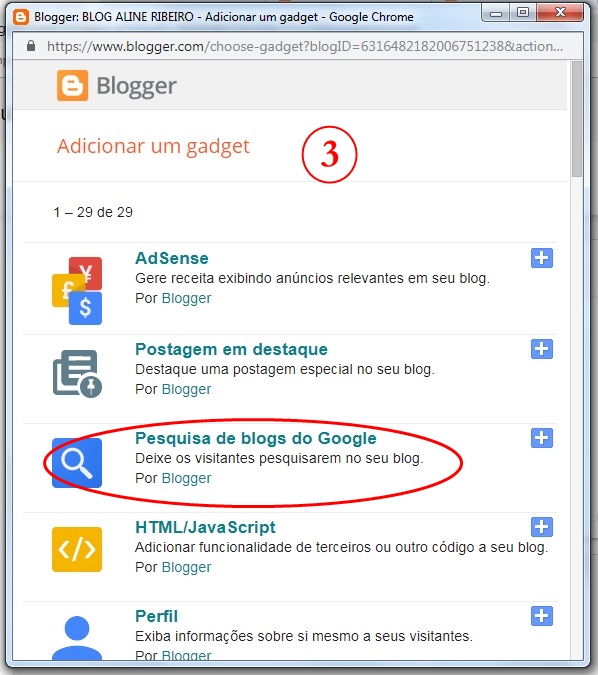Open the Perfil gadget title link
Image resolution: width=598 pixels, height=675 pixels.
click(156, 616)
